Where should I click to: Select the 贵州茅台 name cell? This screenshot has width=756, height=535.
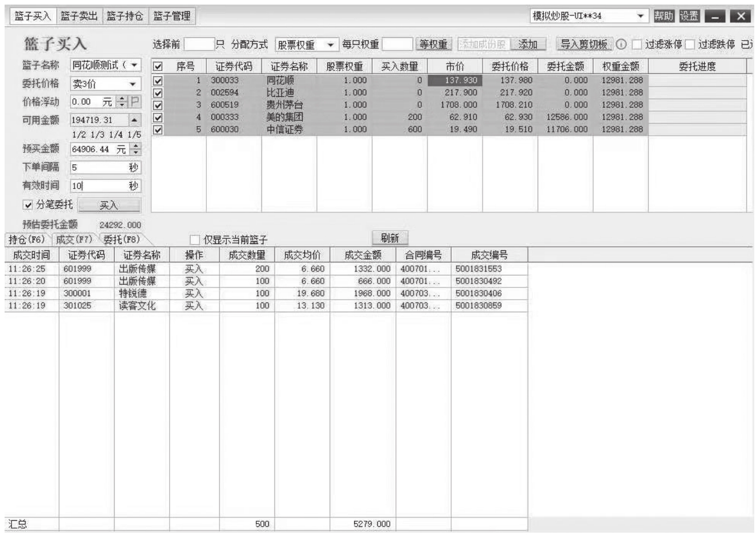[x=289, y=105]
